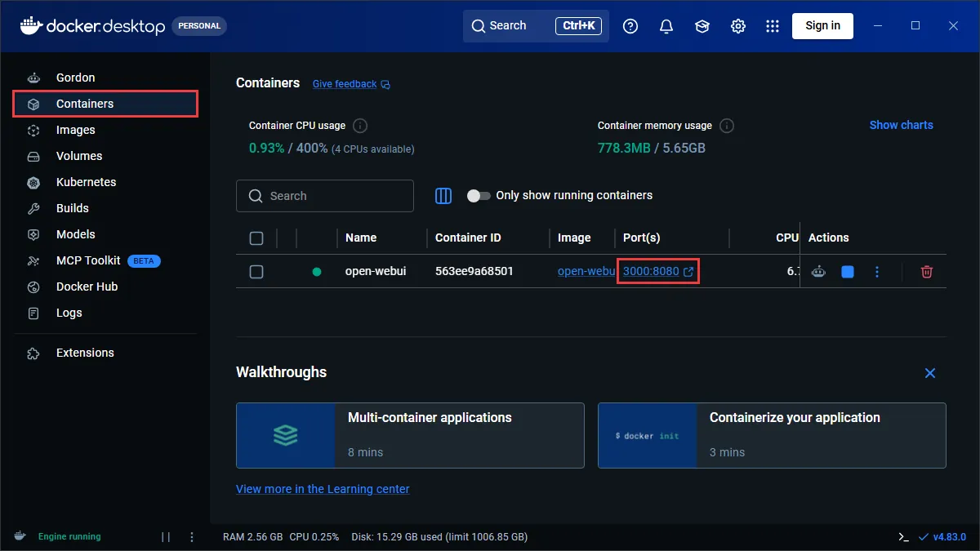The width and height of the screenshot is (980, 551).
Task: Check the select-all containers checkbox
Action: pyautogui.click(x=256, y=238)
